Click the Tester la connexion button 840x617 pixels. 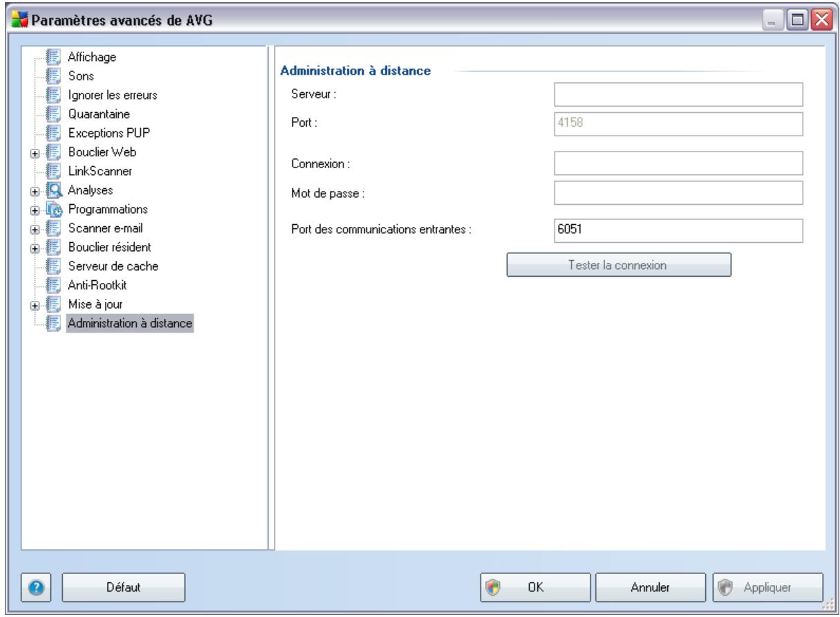[619, 266]
